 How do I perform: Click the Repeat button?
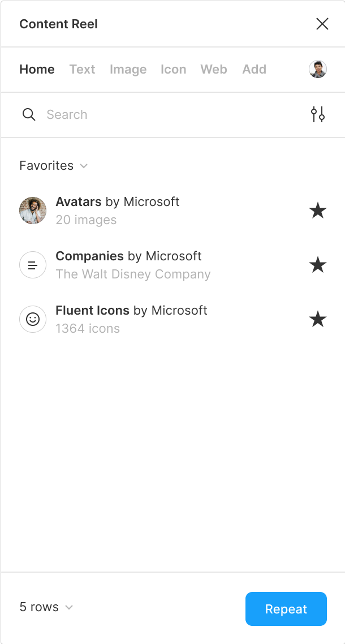coord(286,608)
